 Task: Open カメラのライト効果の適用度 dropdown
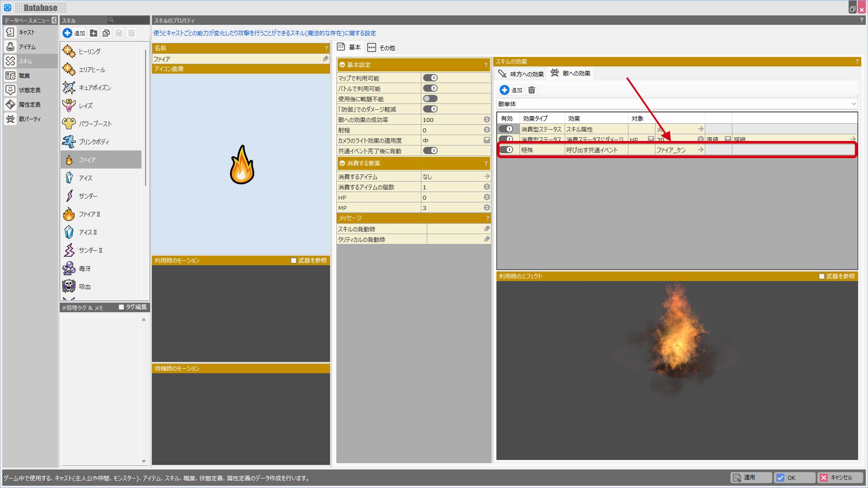pos(486,141)
